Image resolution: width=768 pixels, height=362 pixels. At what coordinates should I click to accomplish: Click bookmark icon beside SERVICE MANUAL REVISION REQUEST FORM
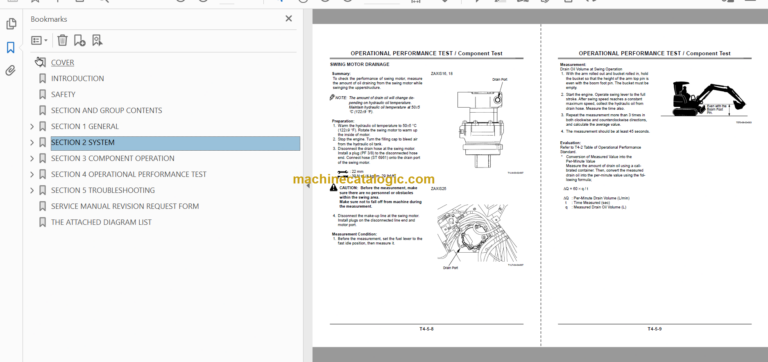tap(42, 206)
